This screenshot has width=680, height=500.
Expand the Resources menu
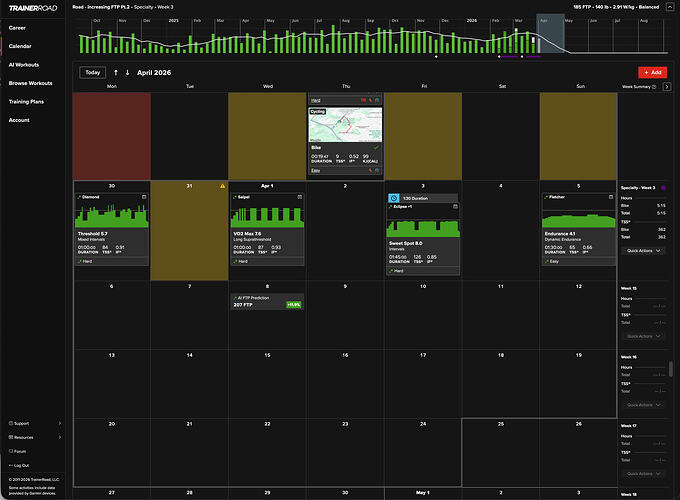click(35, 437)
